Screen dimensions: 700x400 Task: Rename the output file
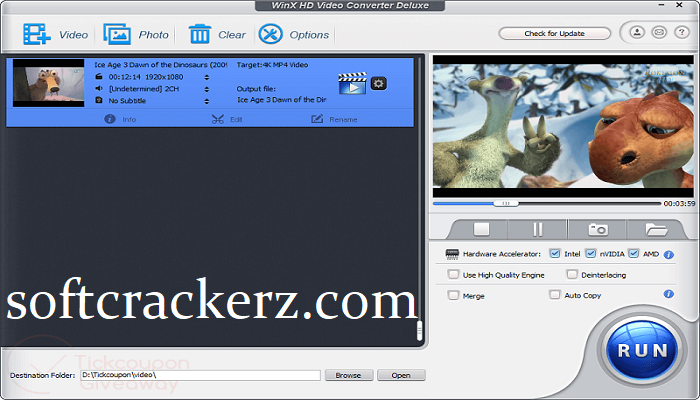coord(334,119)
